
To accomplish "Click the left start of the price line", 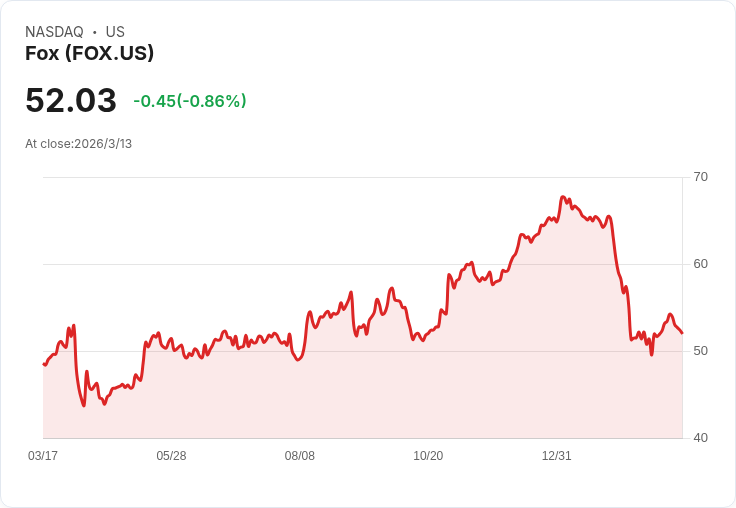I will [x=44, y=364].
